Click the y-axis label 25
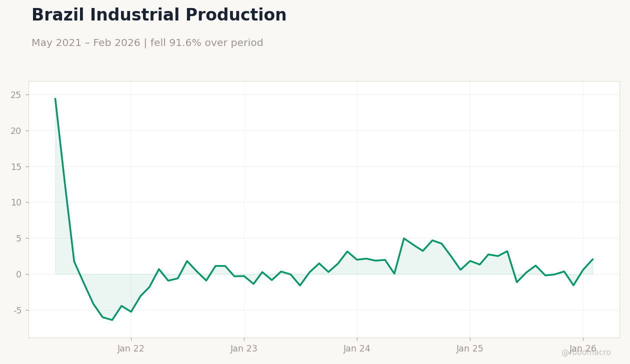Image resolution: width=630 pixels, height=364 pixels. coord(16,95)
